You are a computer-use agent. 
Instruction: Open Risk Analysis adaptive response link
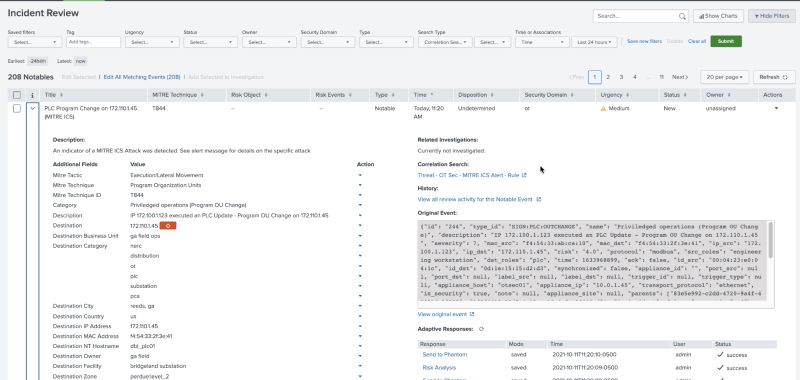point(439,367)
